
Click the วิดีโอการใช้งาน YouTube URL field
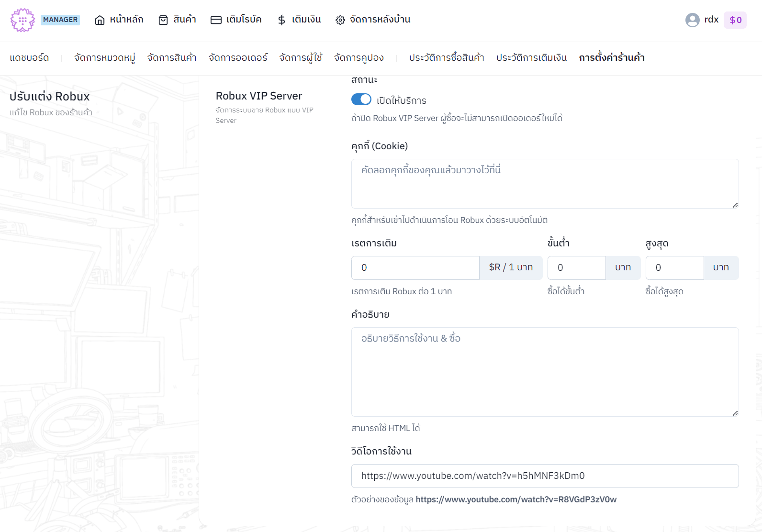(544, 476)
